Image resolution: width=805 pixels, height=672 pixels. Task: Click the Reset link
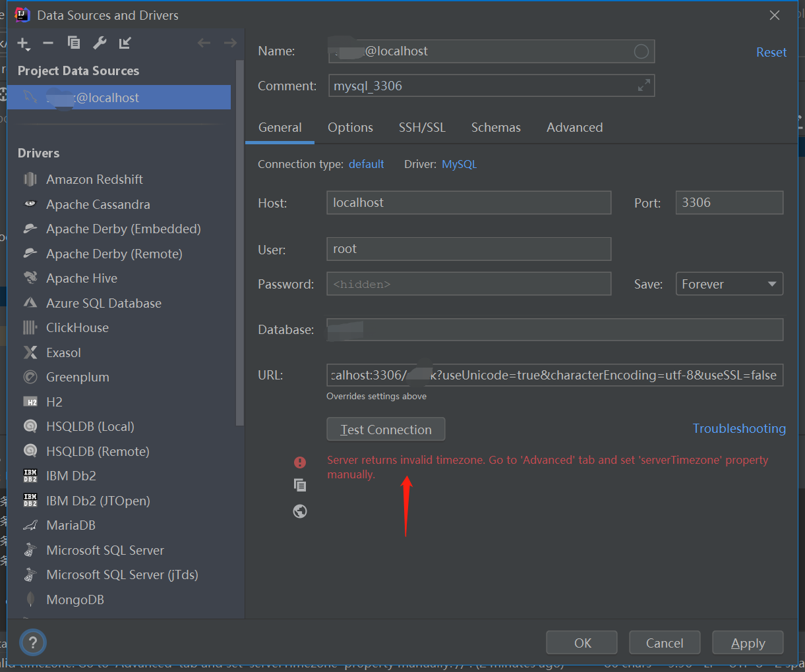[x=771, y=52]
